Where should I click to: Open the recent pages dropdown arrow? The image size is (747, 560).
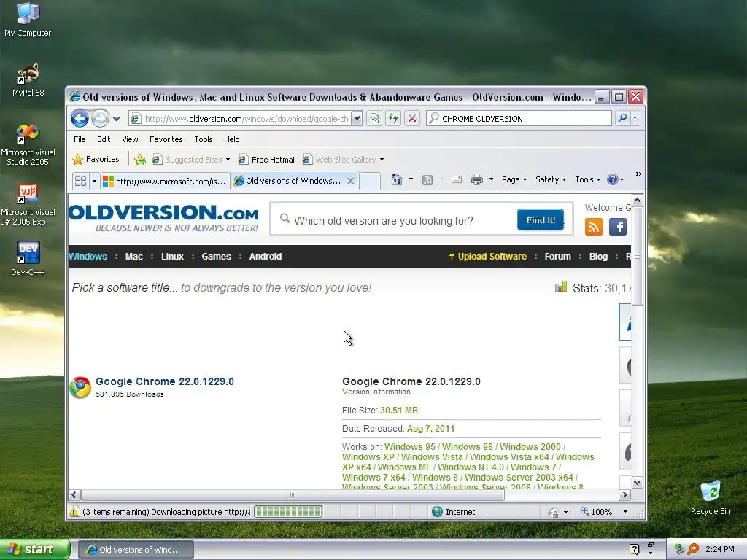(x=116, y=119)
